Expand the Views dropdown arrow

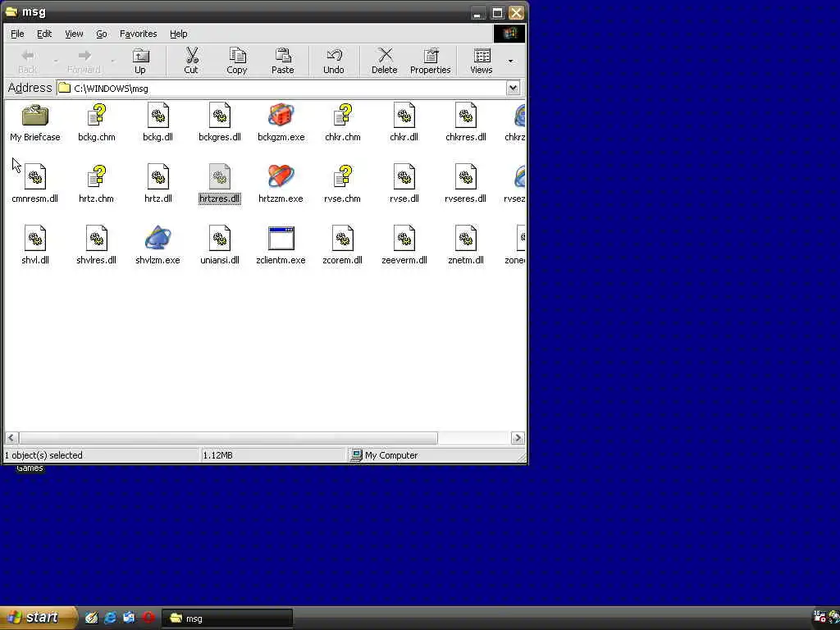pyautogui.click(x=510, y=61)
